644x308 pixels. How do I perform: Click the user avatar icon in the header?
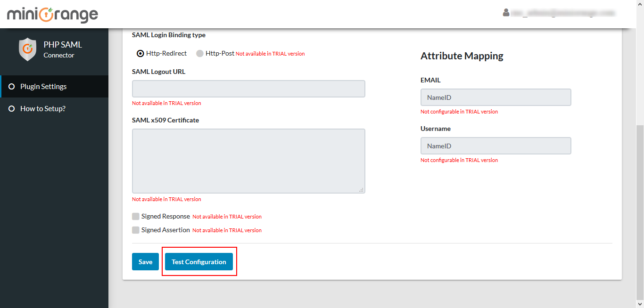click(x=506, y=13)
